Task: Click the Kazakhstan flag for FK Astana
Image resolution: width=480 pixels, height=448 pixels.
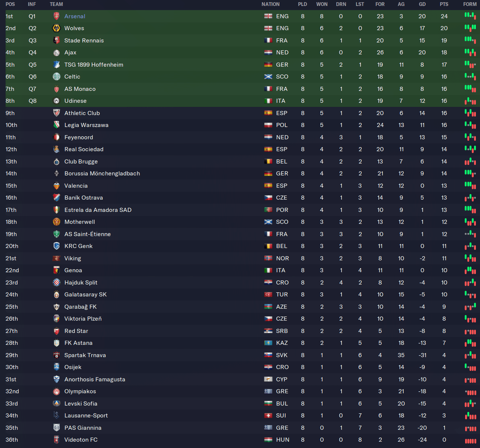Action: coord(268,343)
